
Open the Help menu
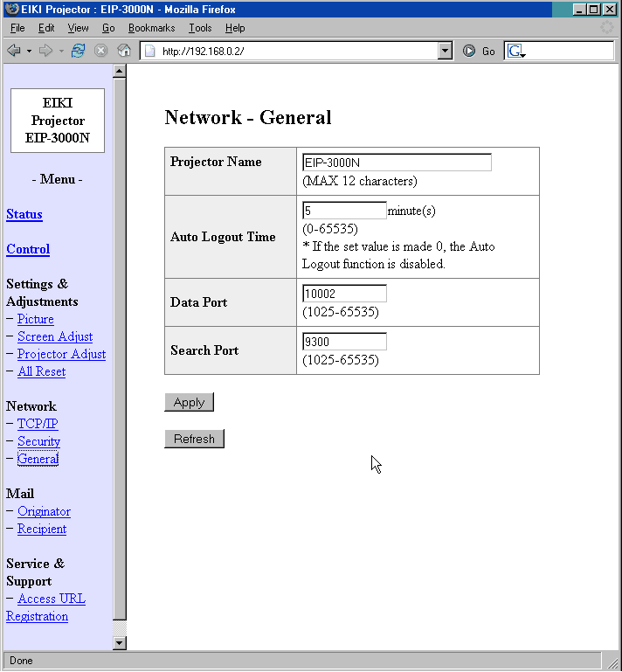235,28
